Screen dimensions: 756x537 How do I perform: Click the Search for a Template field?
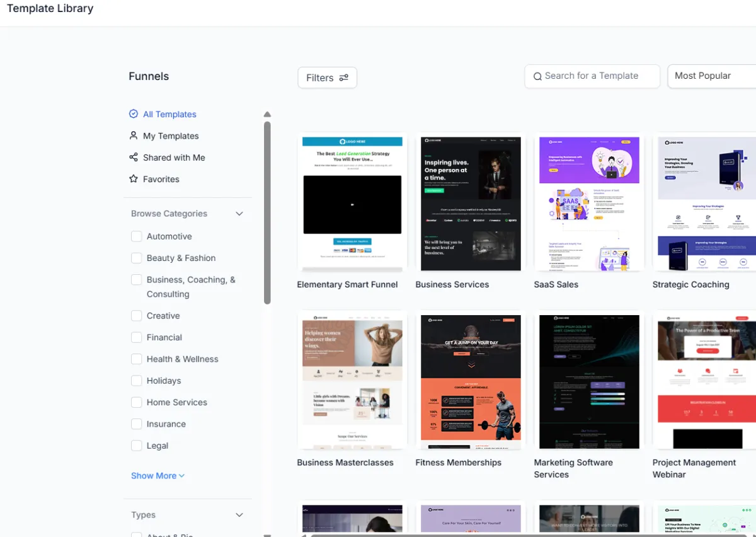(x=592, y=76)
